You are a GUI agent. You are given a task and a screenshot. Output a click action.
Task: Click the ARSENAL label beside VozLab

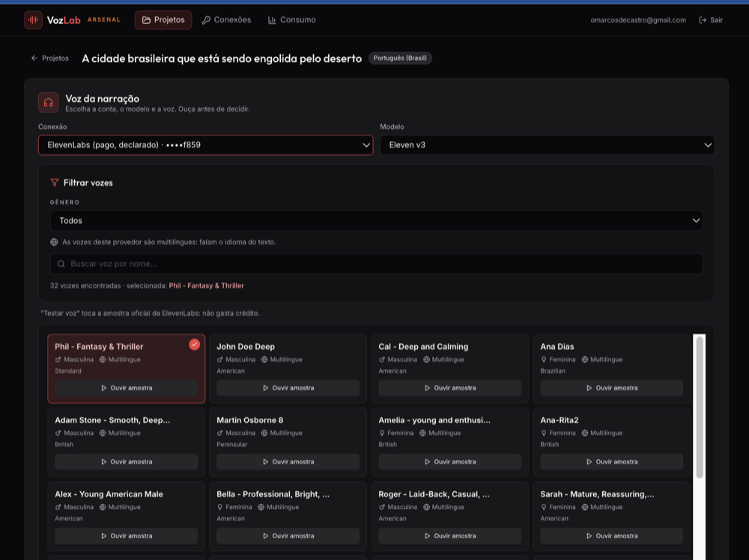(103, 20)
